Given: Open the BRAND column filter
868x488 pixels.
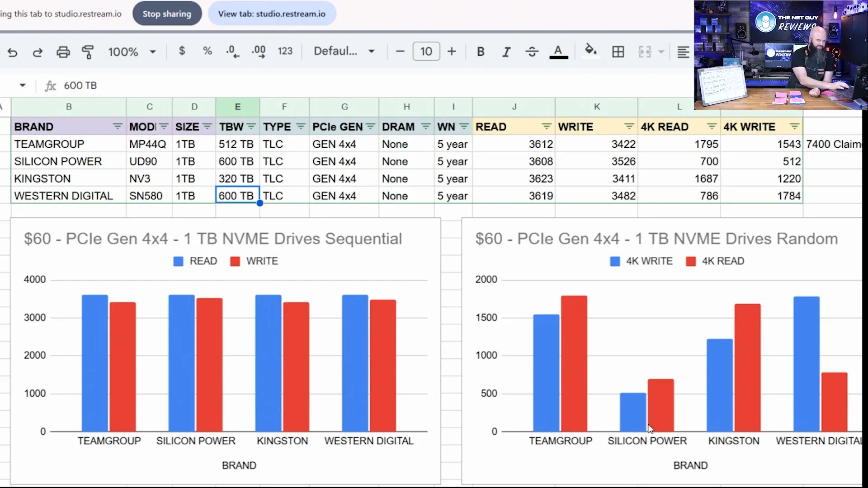Looking at the screenshot, I should coord(117,127).
